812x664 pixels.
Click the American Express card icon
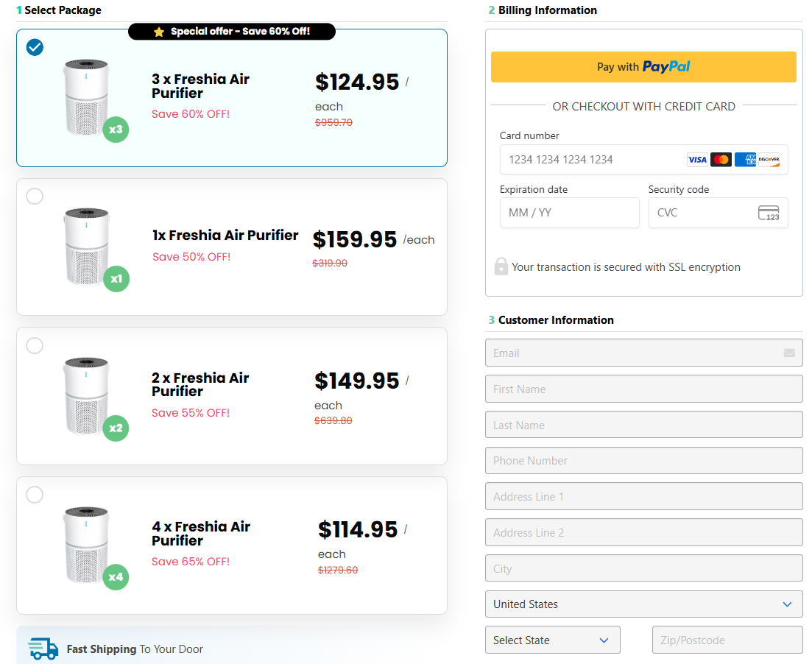point(745,160)
